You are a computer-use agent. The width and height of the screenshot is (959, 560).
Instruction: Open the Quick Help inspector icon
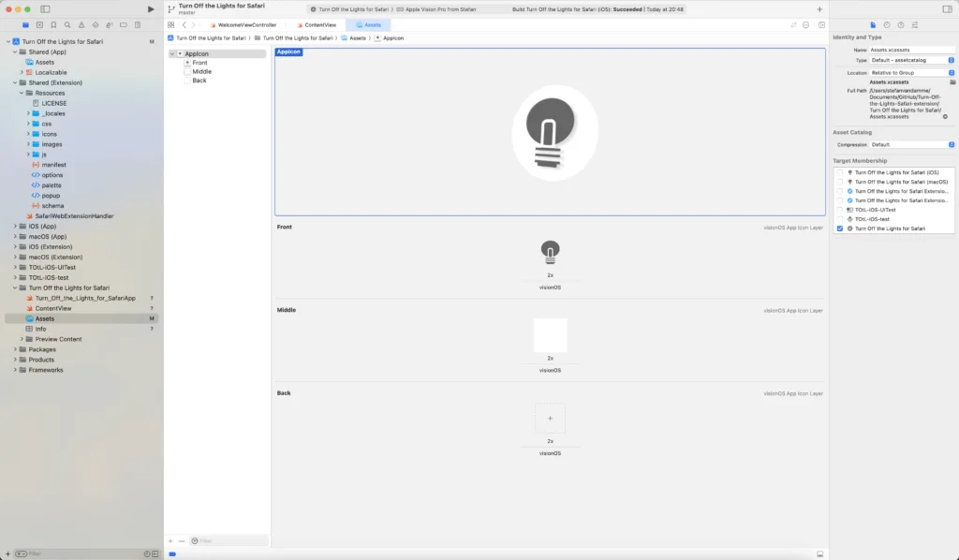900,24
